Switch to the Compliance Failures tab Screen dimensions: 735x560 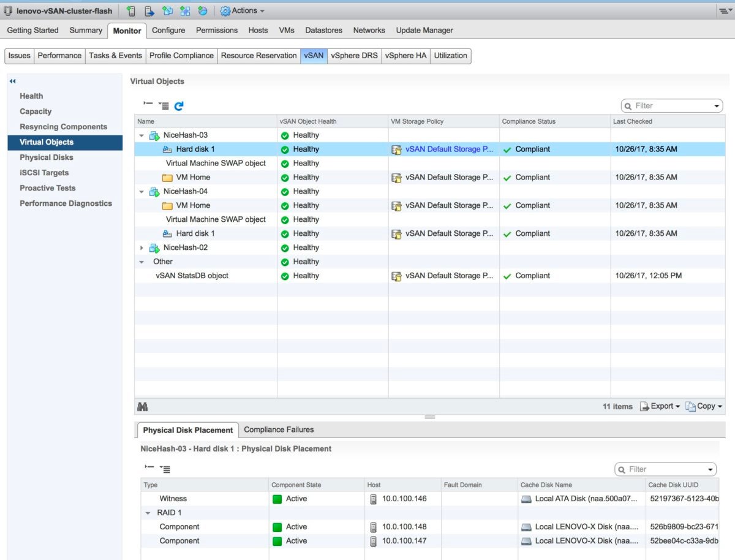pos(279,429)
